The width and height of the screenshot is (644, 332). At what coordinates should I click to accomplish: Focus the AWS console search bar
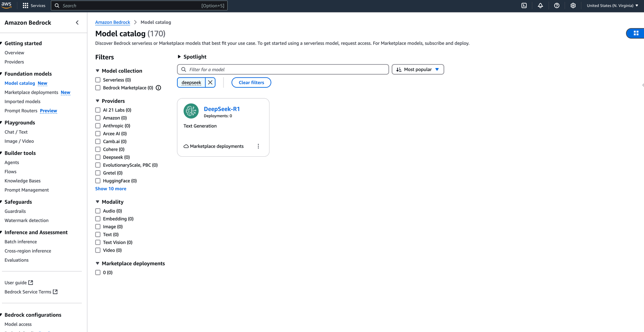coord(139,5)
